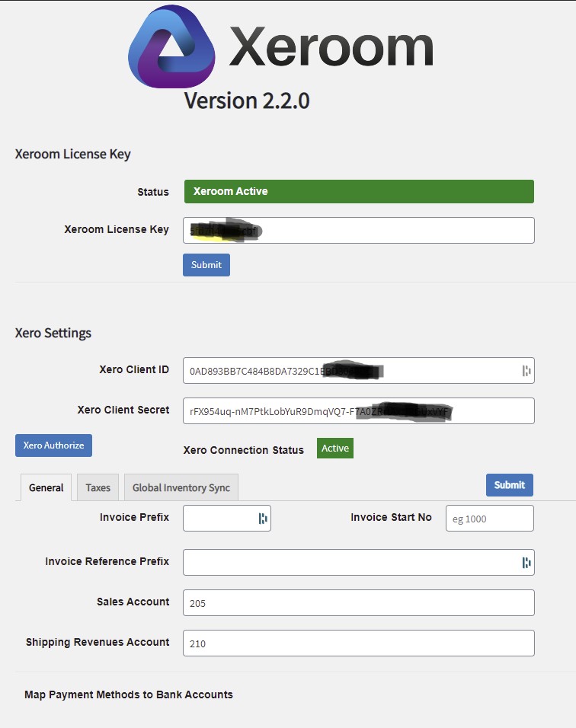This screenshot has height=728, width=576.
Task: Click the Xeroom License Key section heading
Action: point(73,154)
